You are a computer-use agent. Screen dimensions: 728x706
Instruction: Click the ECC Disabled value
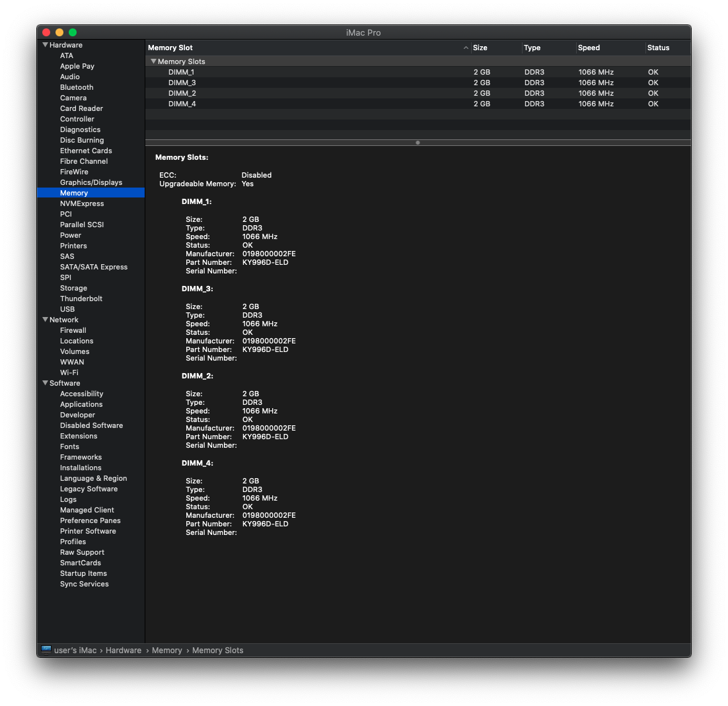tap(256, 175)
